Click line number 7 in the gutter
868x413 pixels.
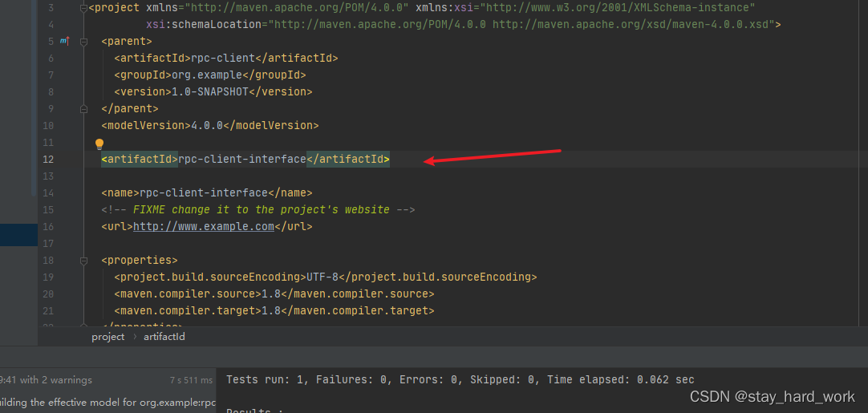[x=51, y=75]
